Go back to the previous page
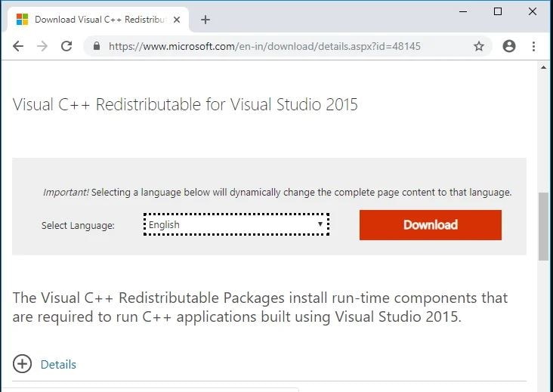553x392 pixels. pyautogui.click(x=18, y=46)
